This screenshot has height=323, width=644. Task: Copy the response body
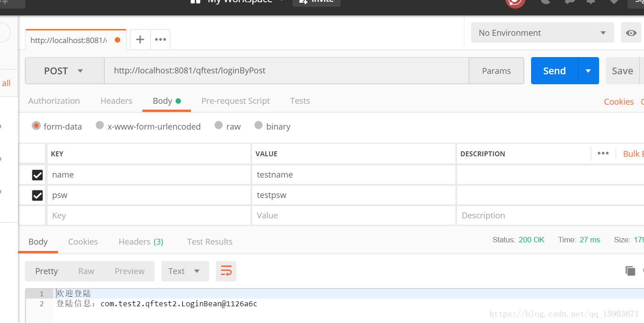pyautogui.click(x=630, y=270)
